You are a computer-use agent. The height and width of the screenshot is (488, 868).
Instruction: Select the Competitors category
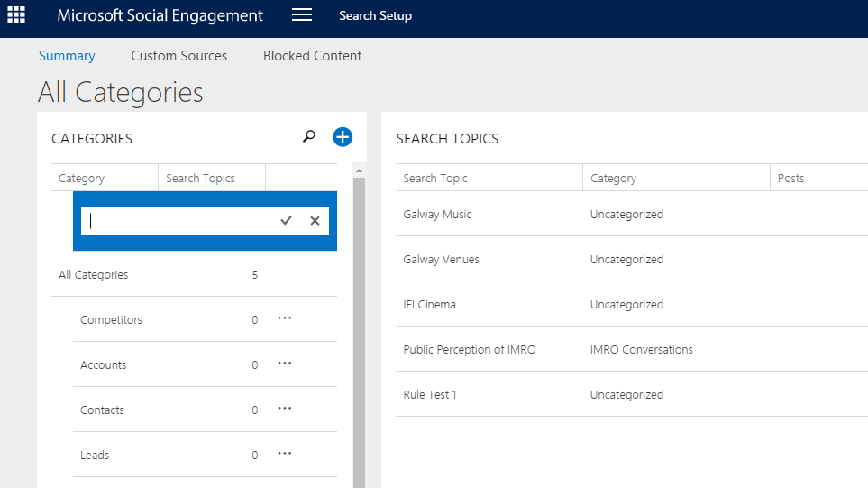111,319
